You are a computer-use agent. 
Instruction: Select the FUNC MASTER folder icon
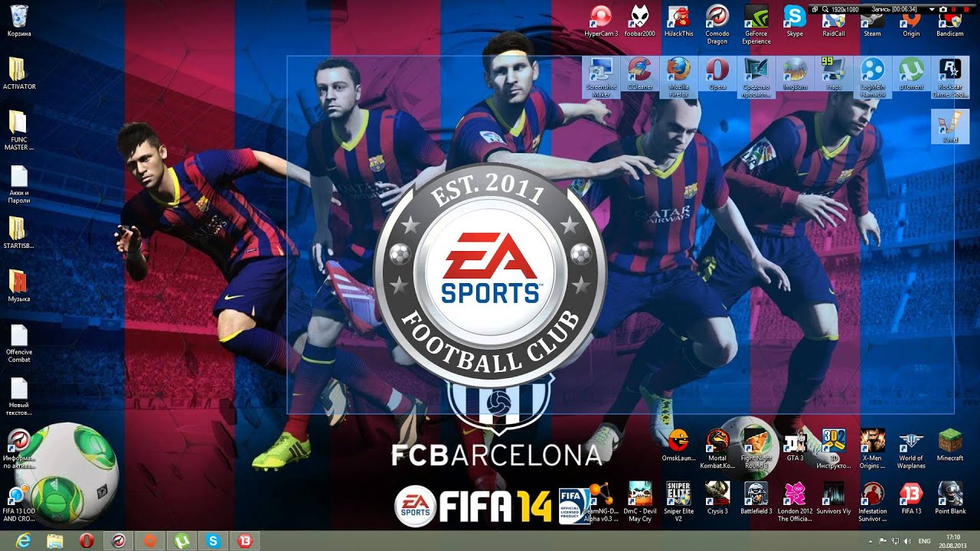tap(19, 130)
